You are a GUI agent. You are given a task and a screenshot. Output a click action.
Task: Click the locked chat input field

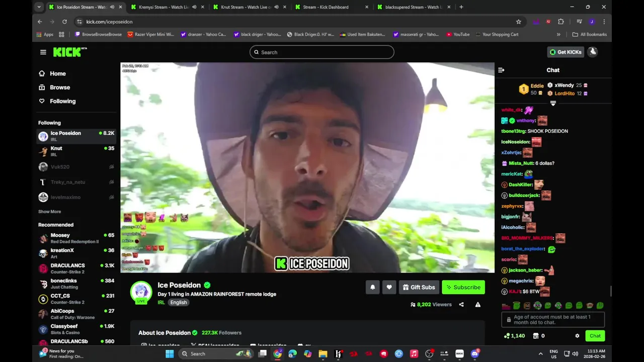tap(553, 320)
